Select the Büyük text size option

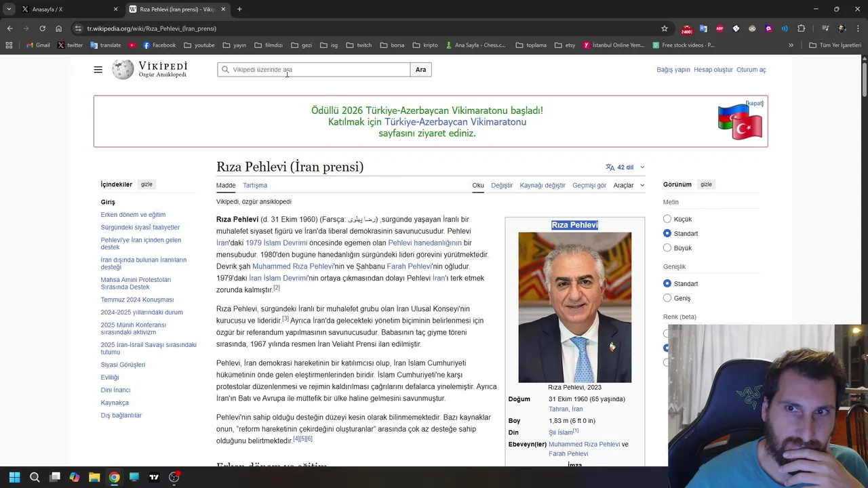[x=667, y=248]
